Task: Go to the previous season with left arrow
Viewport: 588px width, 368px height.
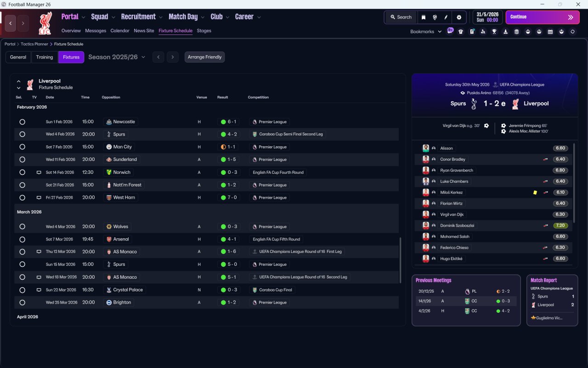Action: coord(158,57)
